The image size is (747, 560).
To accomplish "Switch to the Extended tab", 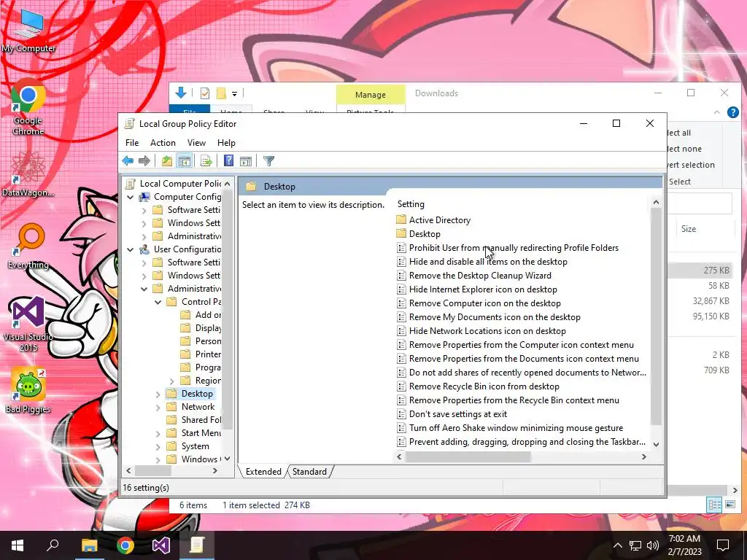I will coord(263,472).
